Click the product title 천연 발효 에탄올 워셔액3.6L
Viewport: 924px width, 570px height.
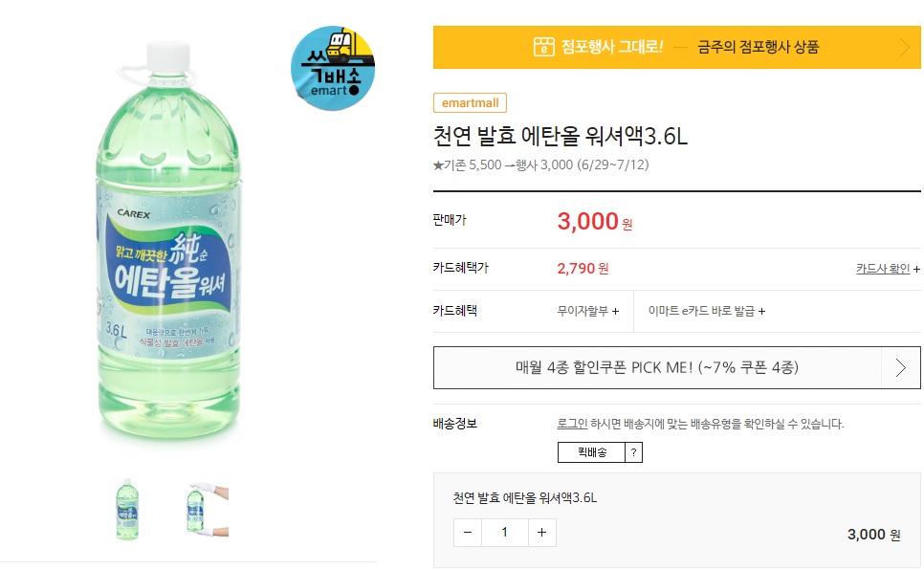coord(560,136)
